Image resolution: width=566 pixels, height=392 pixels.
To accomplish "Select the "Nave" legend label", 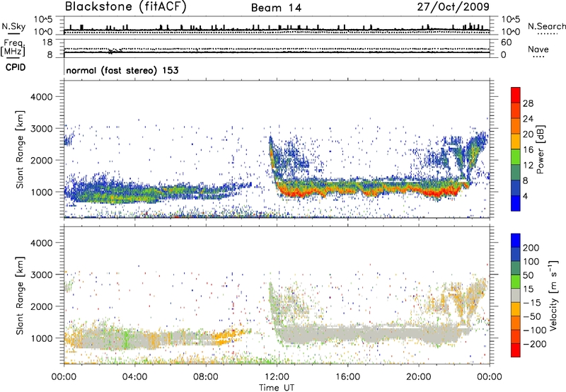I will click(538, 50).
